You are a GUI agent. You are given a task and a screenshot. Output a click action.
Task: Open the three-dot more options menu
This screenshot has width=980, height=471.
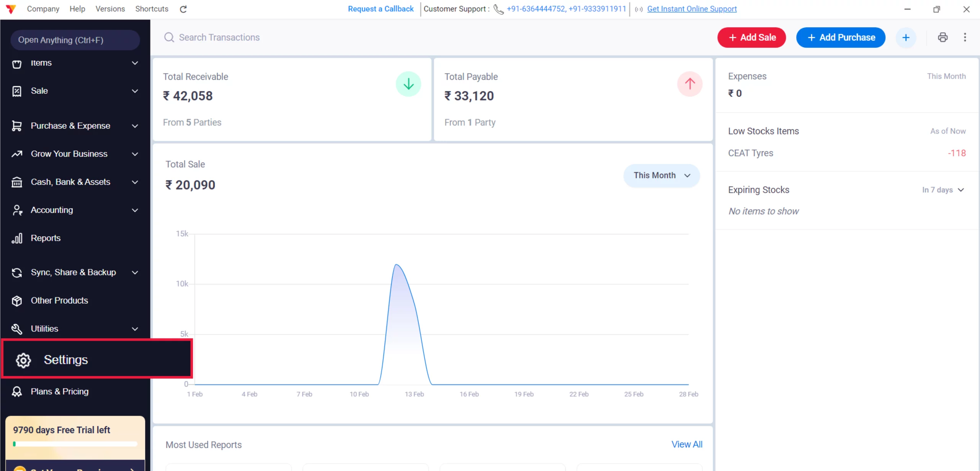pyautogui.click(x=965, y=37)
